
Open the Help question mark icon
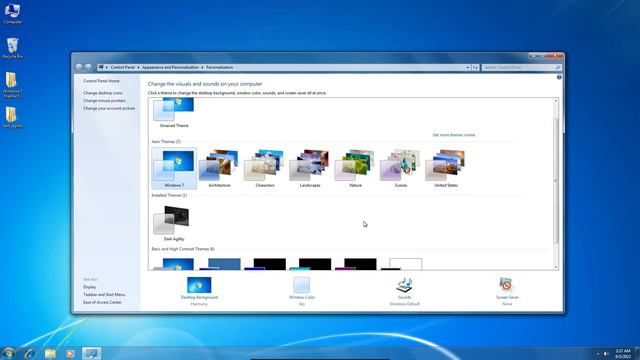coord(559,77)
